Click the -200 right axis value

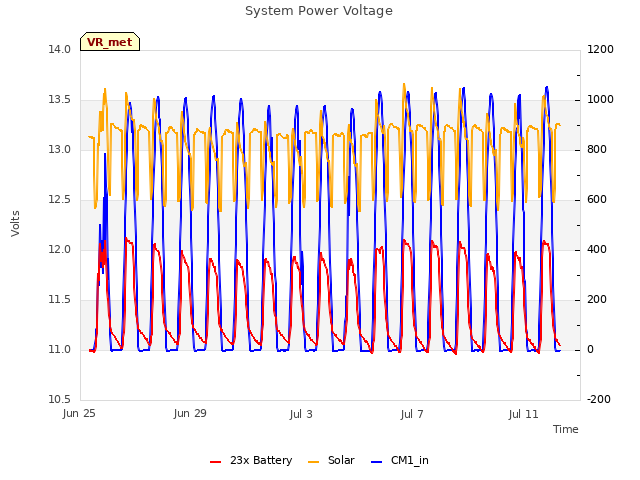pos(599,399)
